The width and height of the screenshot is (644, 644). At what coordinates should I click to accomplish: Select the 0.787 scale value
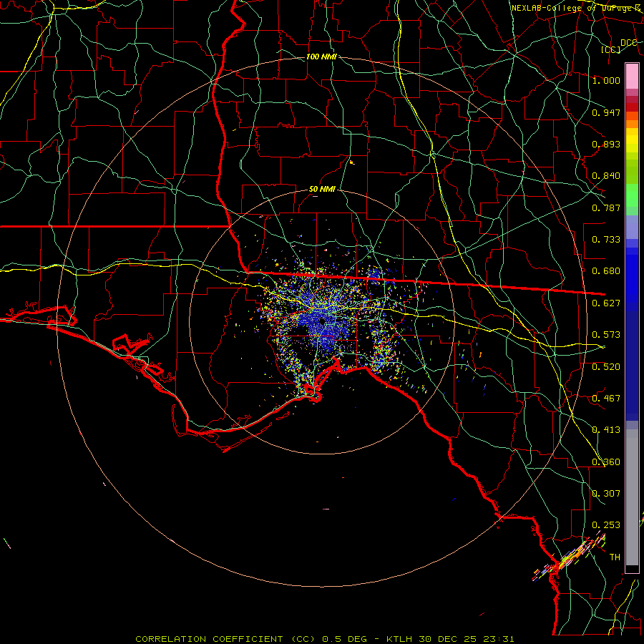coord(606,208)
